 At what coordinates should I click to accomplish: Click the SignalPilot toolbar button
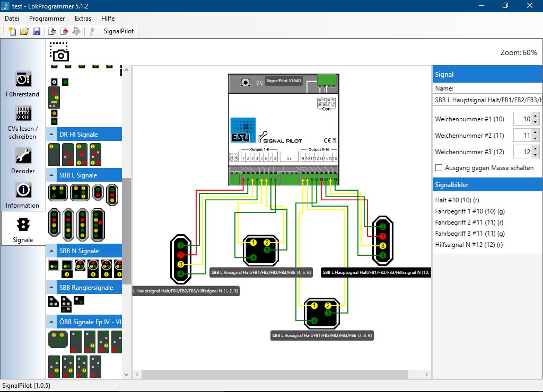(118, 31)
